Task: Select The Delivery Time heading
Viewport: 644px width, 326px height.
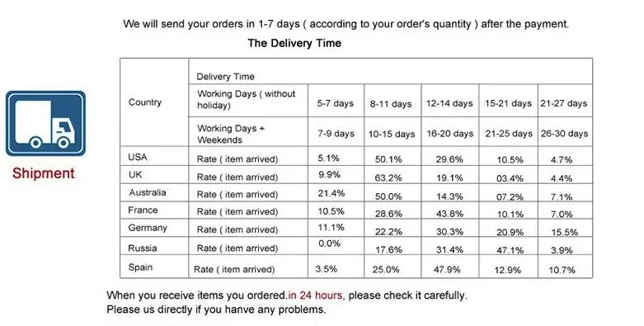Action: (294, 43)
